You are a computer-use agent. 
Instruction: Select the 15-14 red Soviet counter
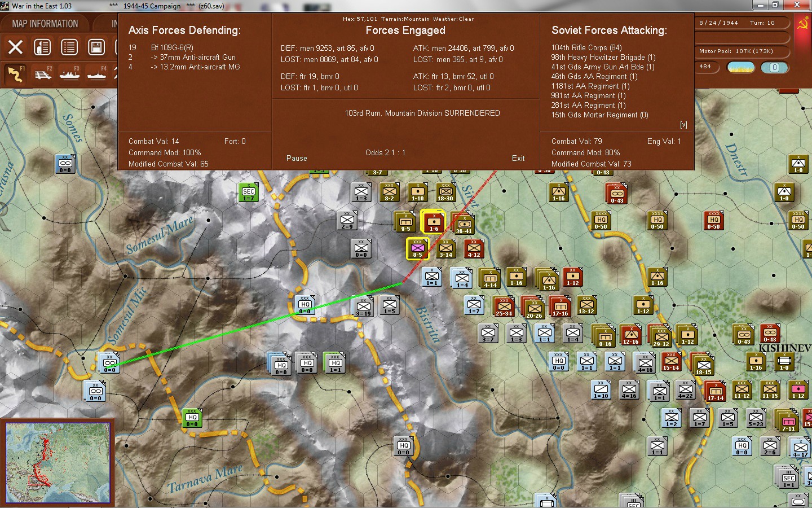pos(671,362)
